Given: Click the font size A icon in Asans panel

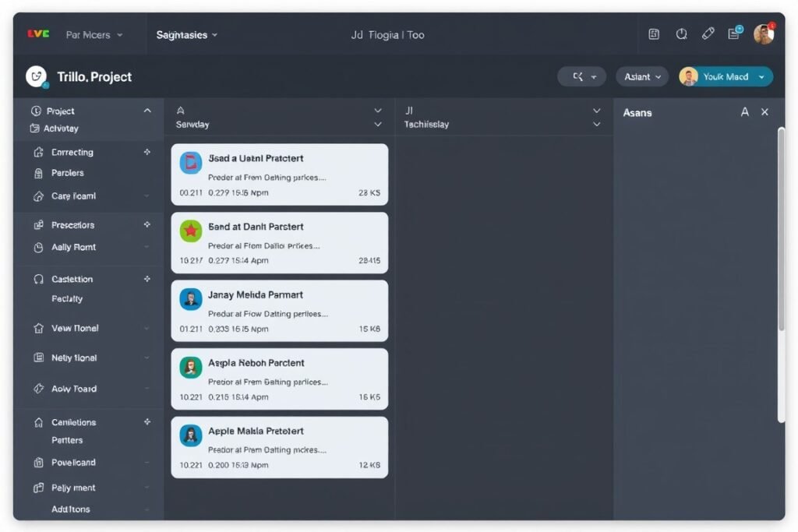Looking at the screenshot, I should pyautogui.click(x=744, y=112).
